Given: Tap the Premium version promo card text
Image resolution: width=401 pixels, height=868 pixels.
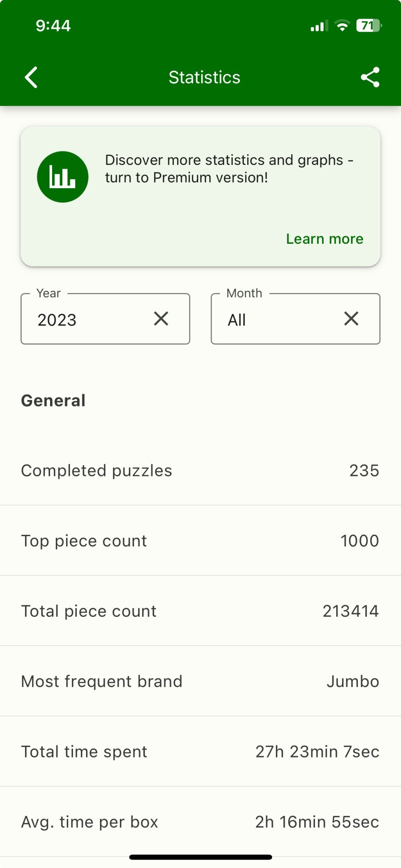Looking at the screenshot, I should (x=229, y=169).
